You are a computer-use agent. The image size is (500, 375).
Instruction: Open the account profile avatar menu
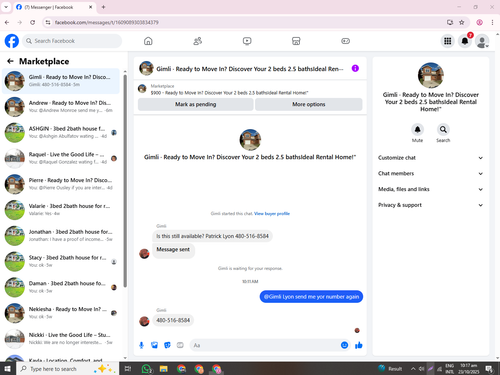[x=482, y=41]
